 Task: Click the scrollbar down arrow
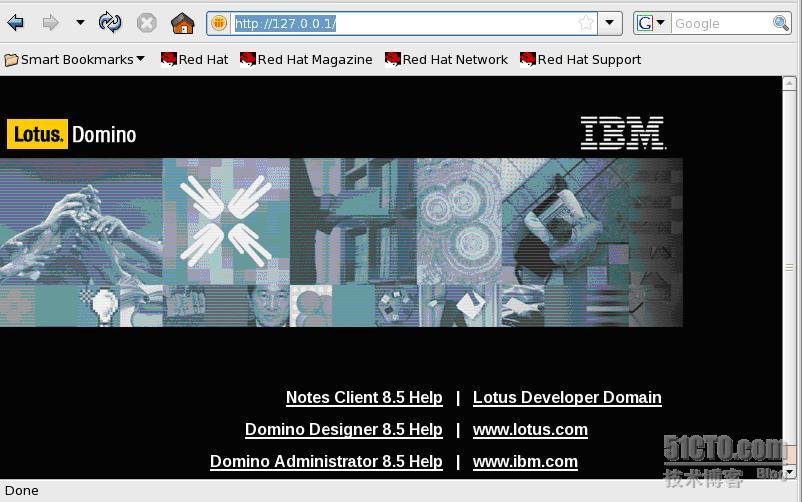(x=789, y=472)
